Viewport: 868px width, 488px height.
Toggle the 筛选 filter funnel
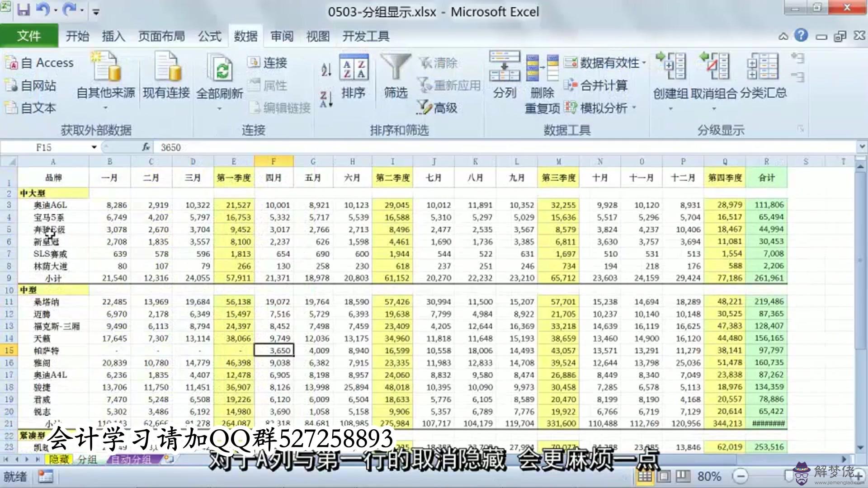click(x=396, y=76)
